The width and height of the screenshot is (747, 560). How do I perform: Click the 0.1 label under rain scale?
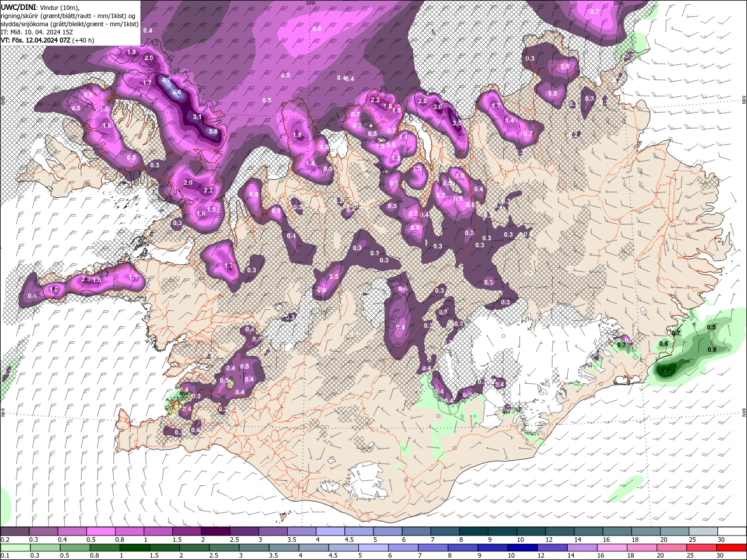(x=4, y=555)
